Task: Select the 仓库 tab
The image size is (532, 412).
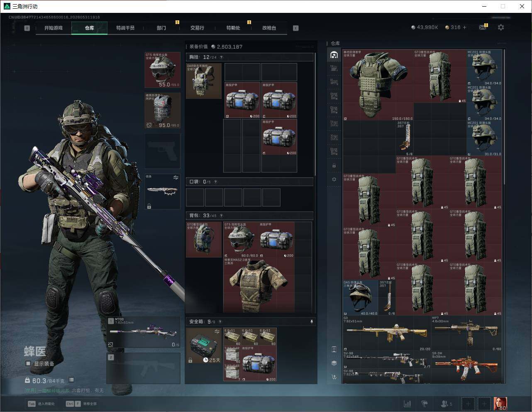Action: click(89, 28)
